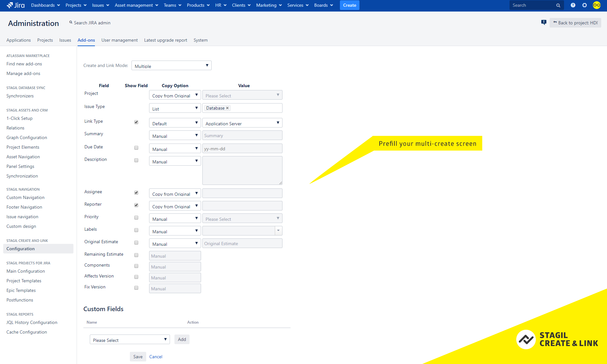Enable Affects Version show field checkbox
Screen dimensions: 607x364
136,277
